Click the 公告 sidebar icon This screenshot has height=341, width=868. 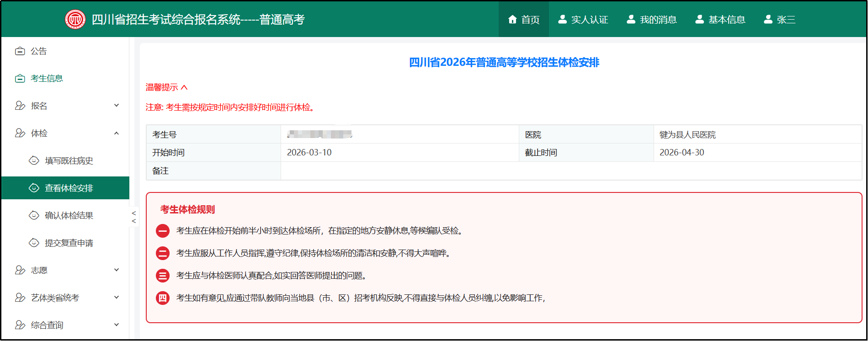(x=20, y=51)
